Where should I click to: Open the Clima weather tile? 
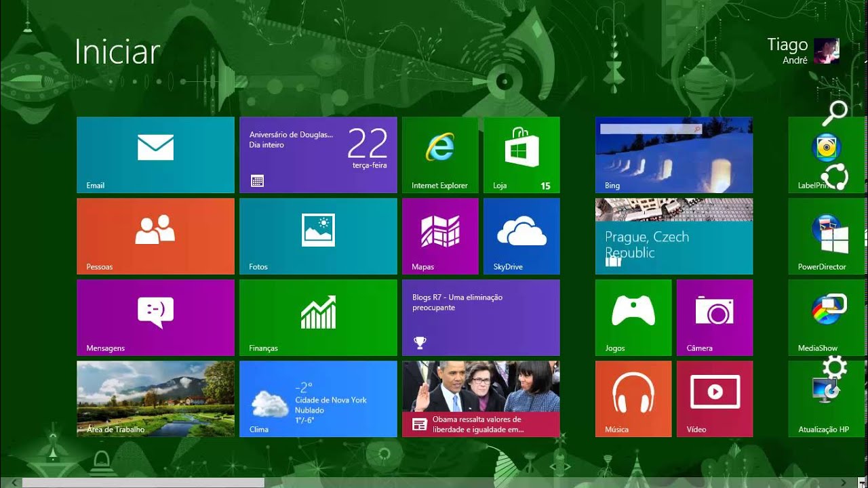pyautogui.click(x=318, y=399)
